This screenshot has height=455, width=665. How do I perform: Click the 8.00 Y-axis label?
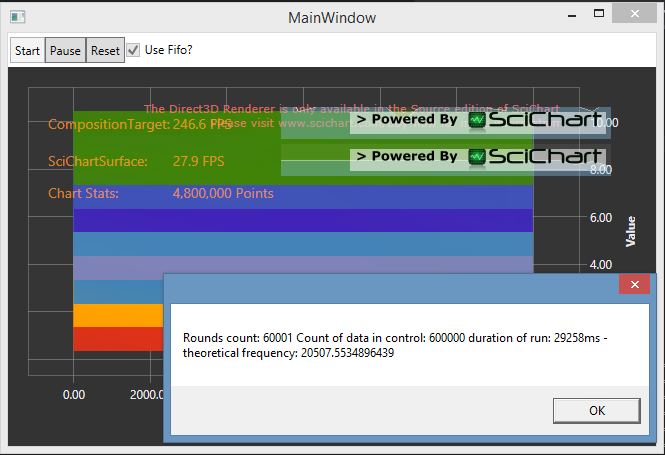point(601,170)
